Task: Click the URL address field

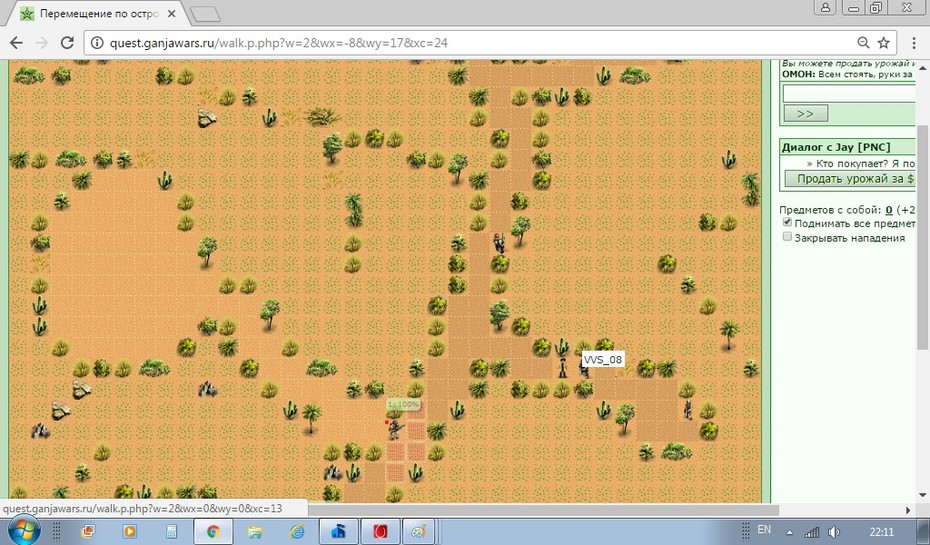Action: 474,43
